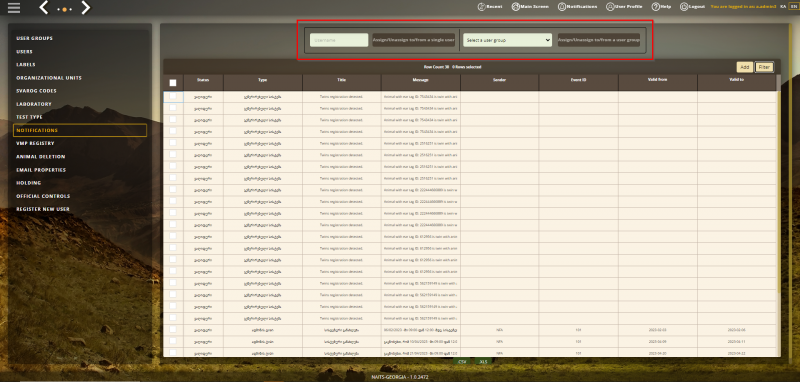Open Notifications from the top bar

coord(577,7)
